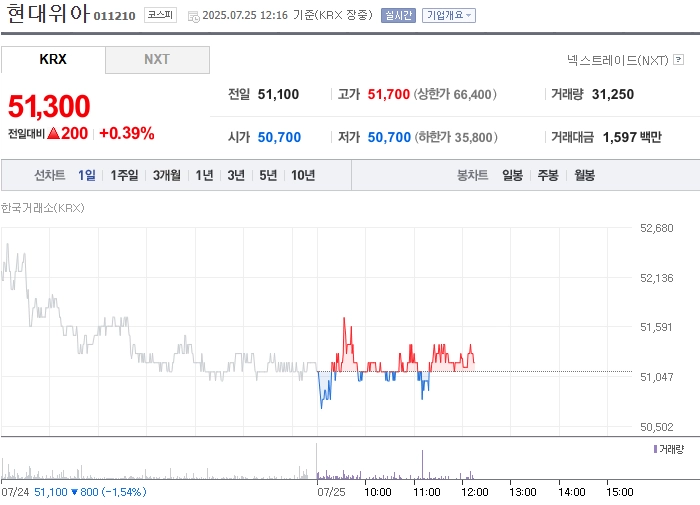The width and height of the screenshot is (700, 505).
Task: Click the 07/25 date axis label
Action: coord(331,492)
